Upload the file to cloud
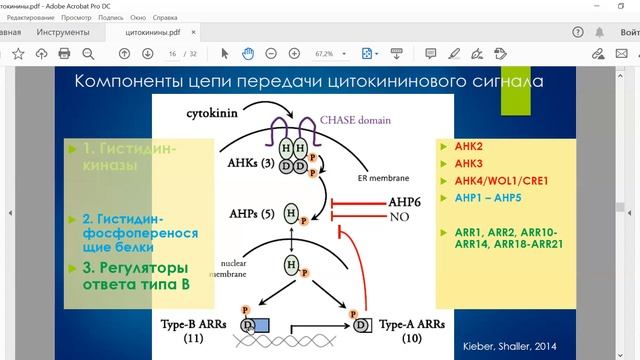This screenshot has width=640, height=360. click(x=41, y=53)
